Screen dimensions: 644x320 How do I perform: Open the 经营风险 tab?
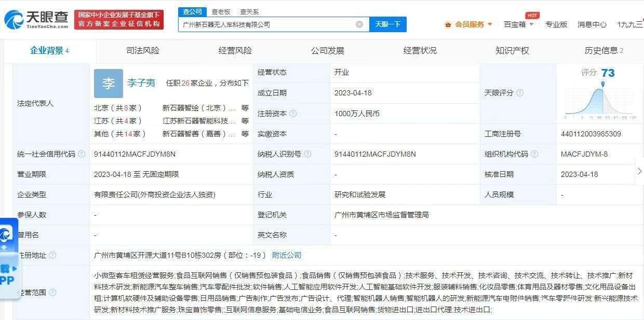pyautogui.click(x=235, y=50)
